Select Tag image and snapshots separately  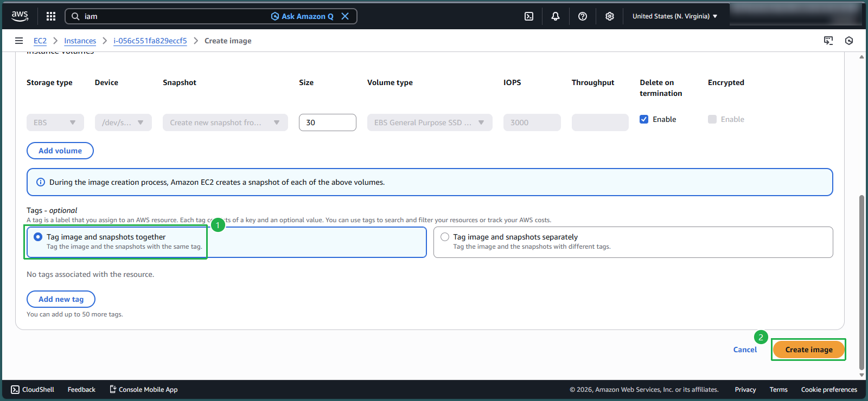pyautogui.click(x=445, y=237)
